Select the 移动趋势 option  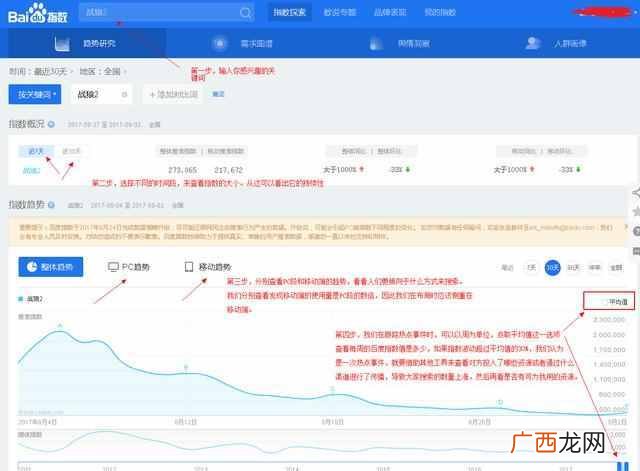(x=208, y=267)
